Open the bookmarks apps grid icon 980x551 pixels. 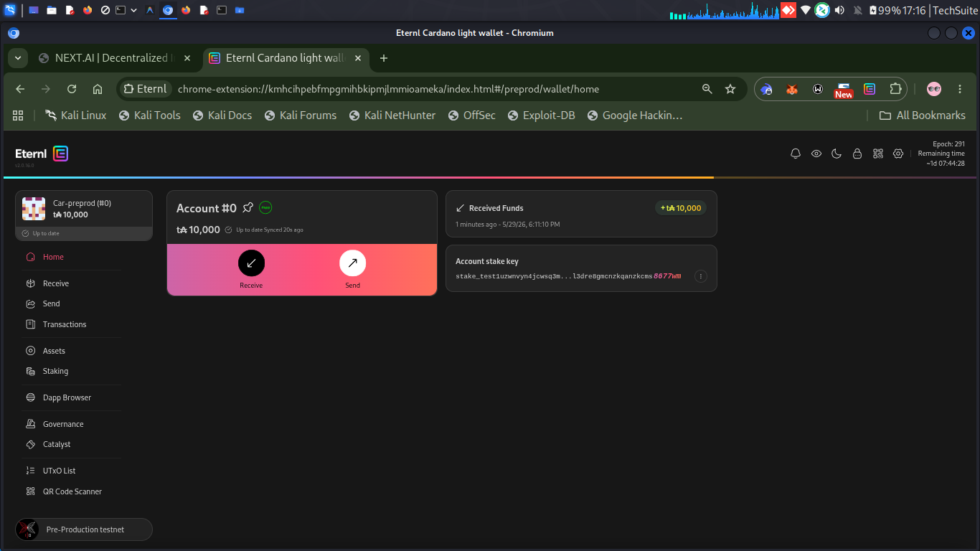(18, 116)
